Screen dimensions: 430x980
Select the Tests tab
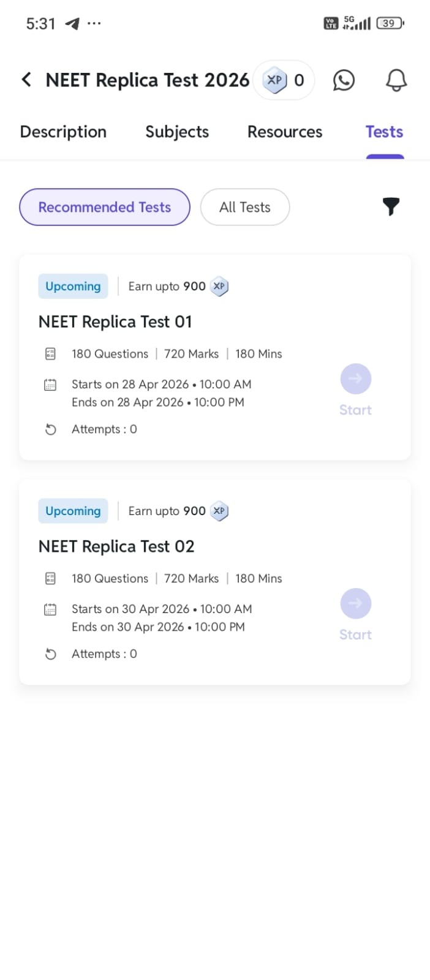point(385,132)
